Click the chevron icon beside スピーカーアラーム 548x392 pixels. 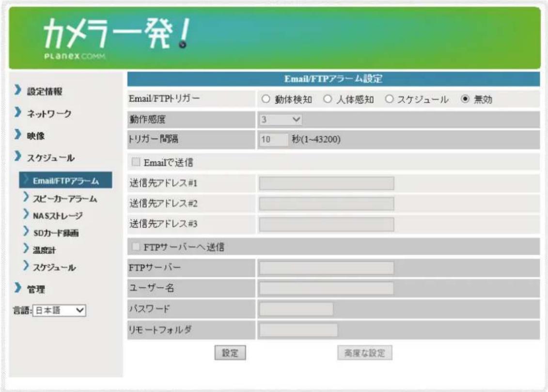26,197
